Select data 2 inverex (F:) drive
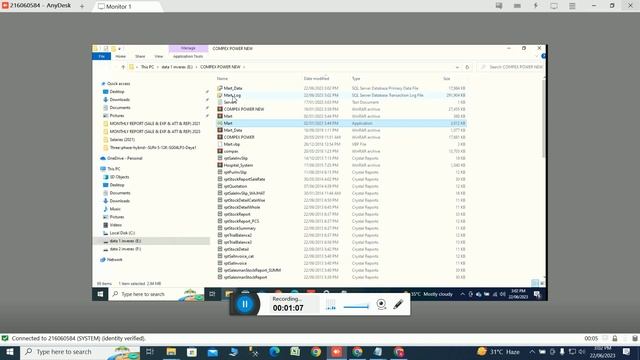 (x=125, y=249)
